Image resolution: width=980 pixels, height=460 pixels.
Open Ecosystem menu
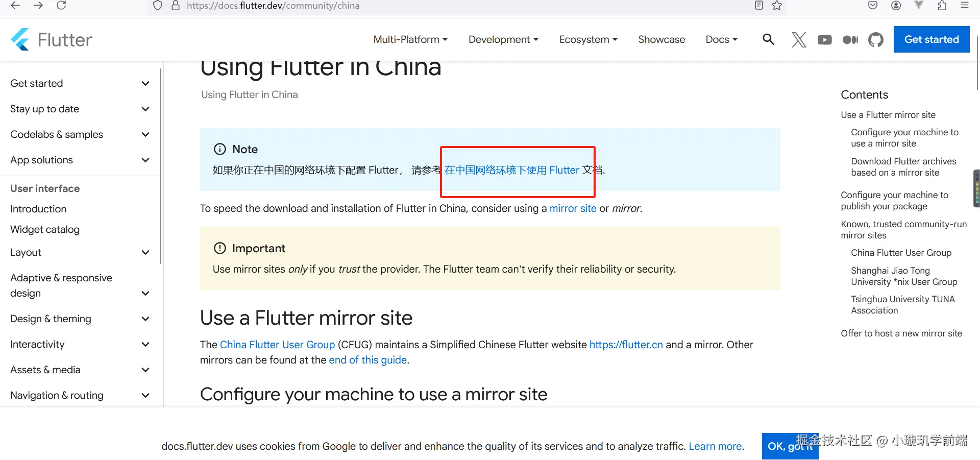coord(588,39)
